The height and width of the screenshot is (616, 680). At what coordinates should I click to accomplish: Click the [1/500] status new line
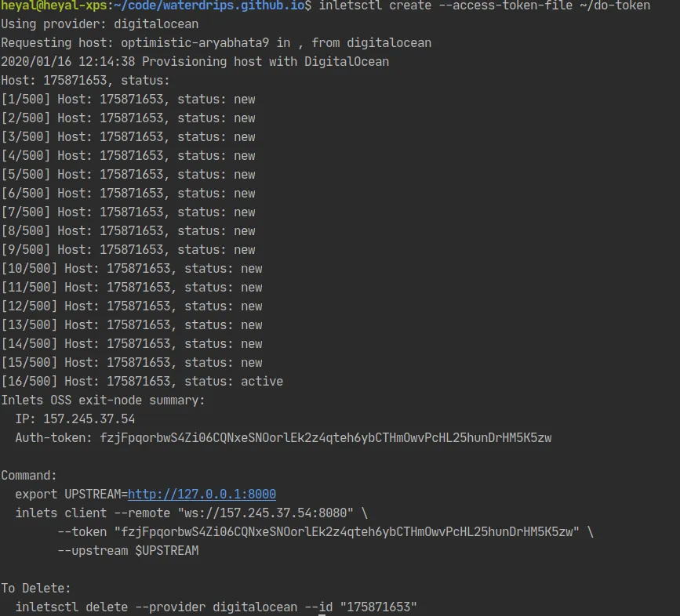click(x=128, y=100)
